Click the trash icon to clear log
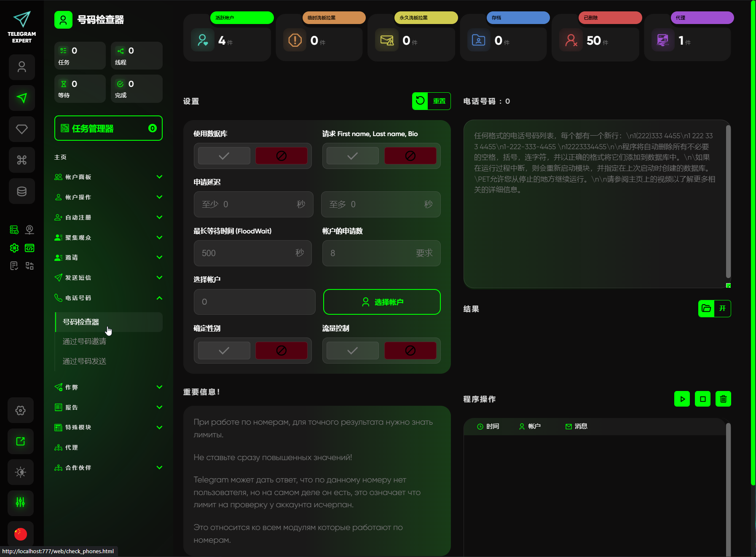Screen dimensions: 756x557 click(x=723, y=399)
